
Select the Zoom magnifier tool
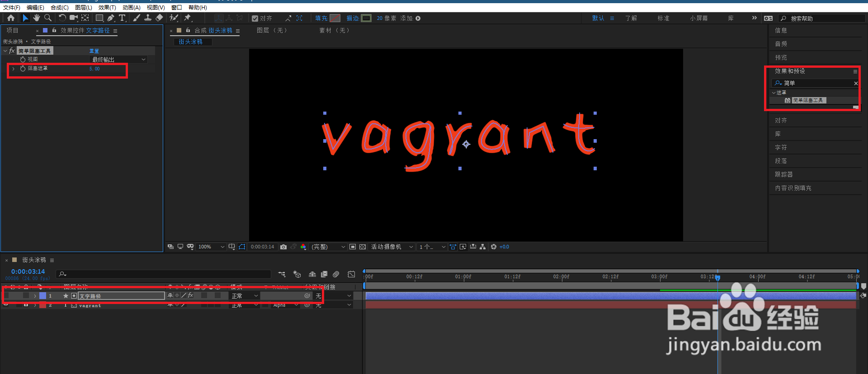tap(47, 18)
